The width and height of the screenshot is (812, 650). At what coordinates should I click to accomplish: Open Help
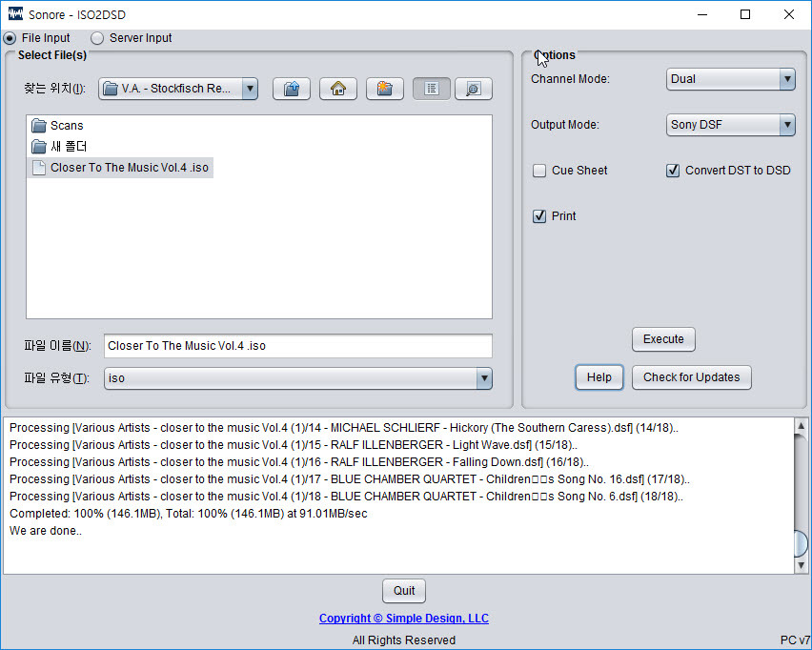[x=599, y=377]
